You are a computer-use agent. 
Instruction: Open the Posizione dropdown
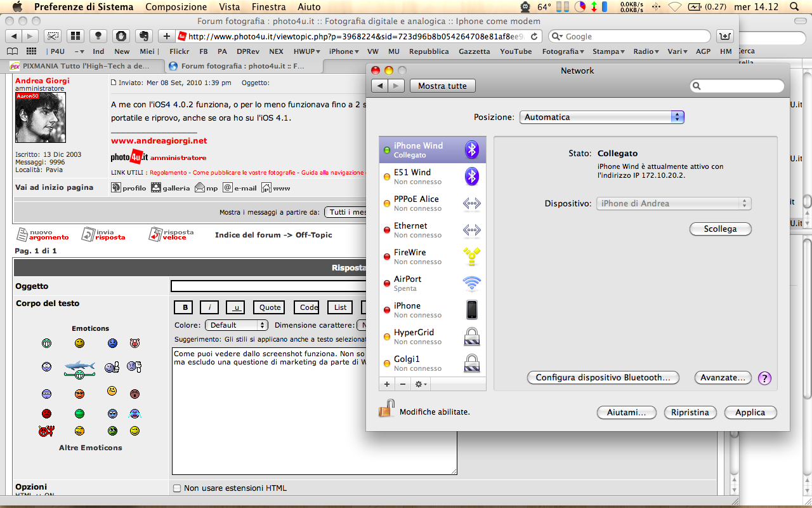pos(601,117)
